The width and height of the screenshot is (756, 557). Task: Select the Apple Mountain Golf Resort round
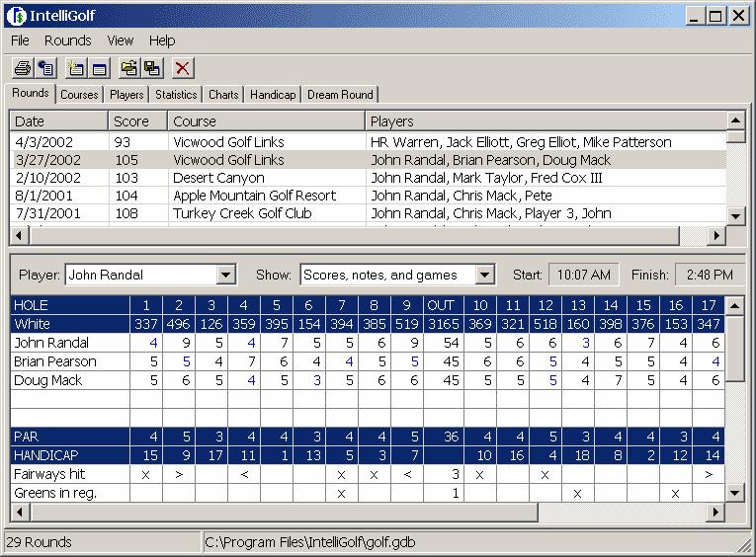(368, 196)
